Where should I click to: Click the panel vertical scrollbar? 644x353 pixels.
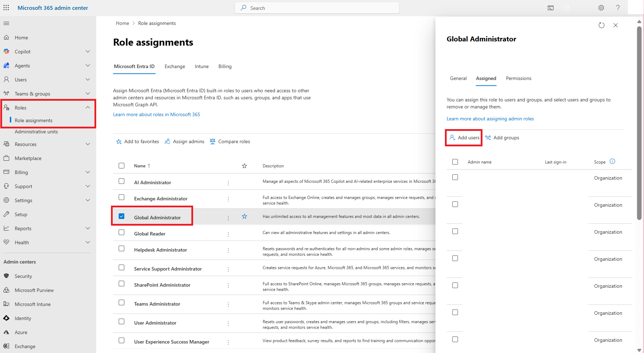[639, 123]
